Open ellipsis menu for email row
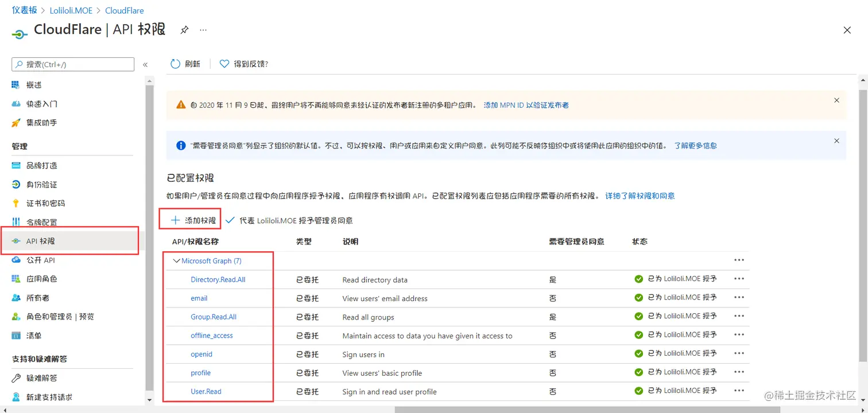 739,298
